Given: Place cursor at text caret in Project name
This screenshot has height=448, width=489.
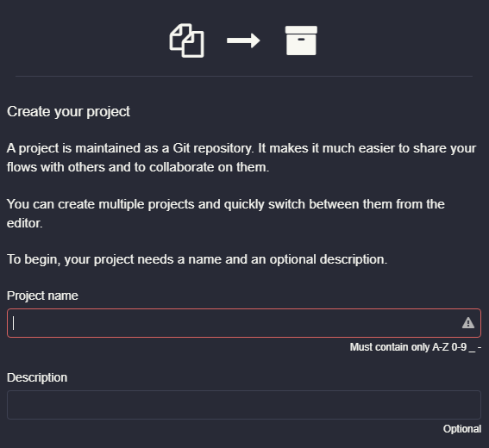Looking at the screenshot, I should click(14, 323).
